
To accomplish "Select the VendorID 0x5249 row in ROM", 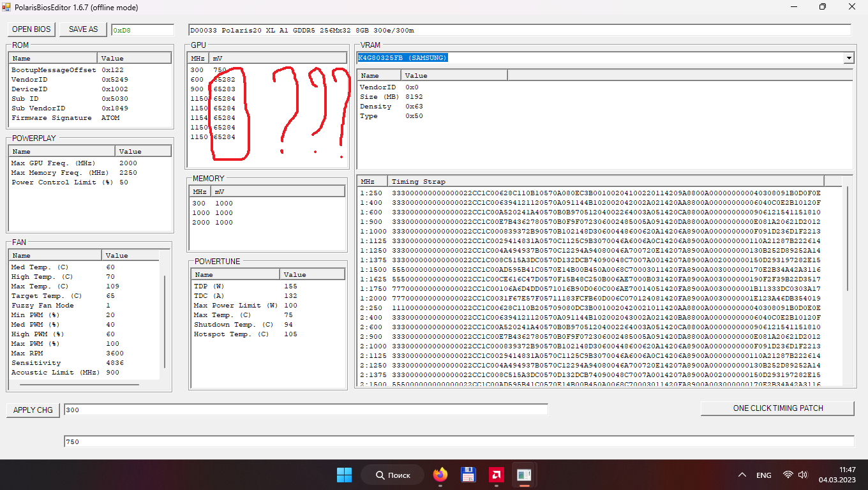I will [91, 80].
